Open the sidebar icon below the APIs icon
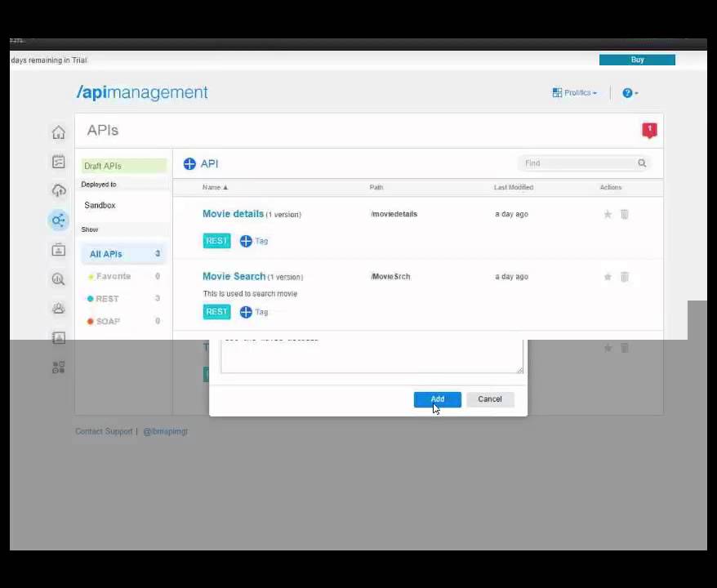Screen dimensions: 717x588 tap(59, 250)
